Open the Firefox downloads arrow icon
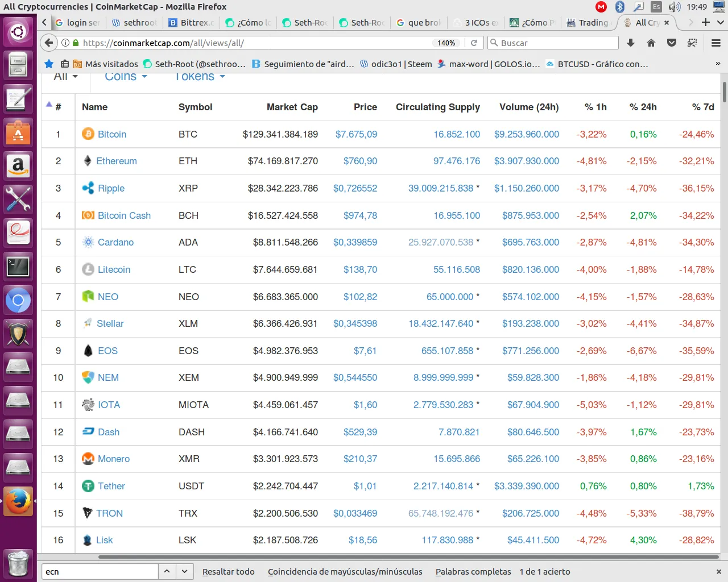728x582 pixels. coord(631,43)
